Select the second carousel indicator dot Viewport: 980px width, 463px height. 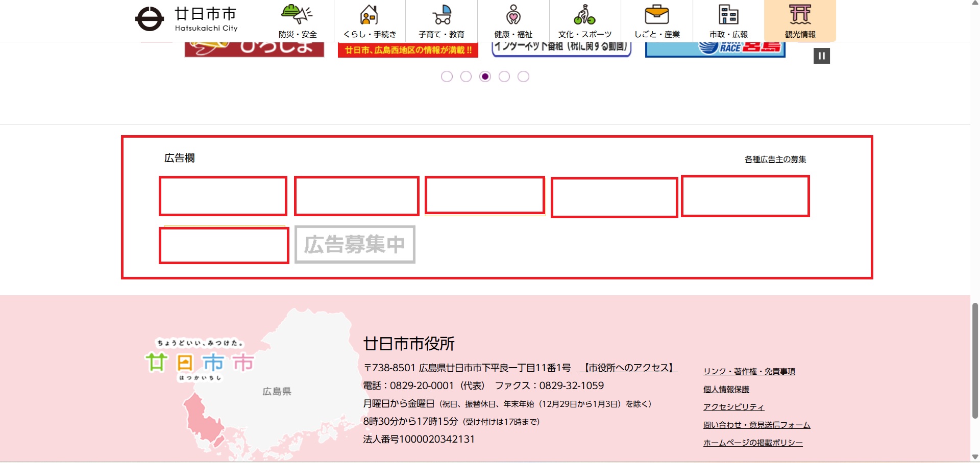466,76
